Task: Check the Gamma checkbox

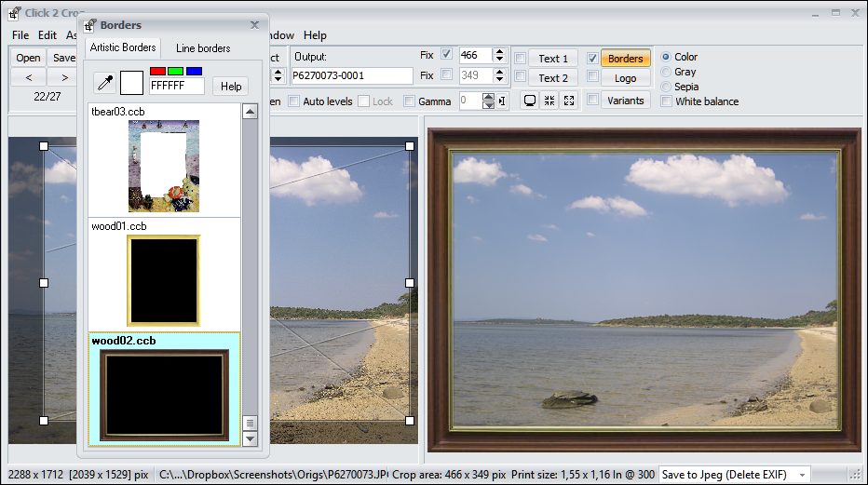Action: click(x=409, y=101)
